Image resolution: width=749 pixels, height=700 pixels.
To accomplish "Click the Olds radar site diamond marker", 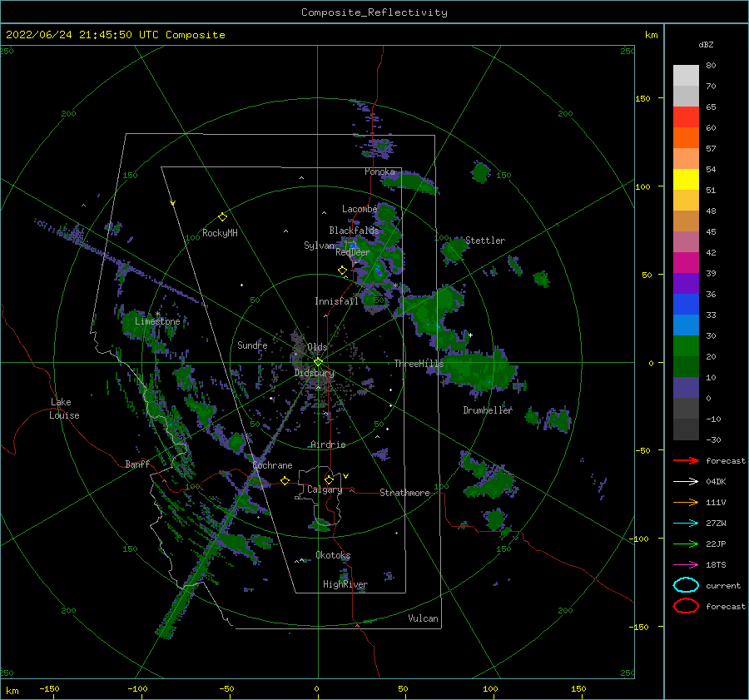I will coord(318,362).
